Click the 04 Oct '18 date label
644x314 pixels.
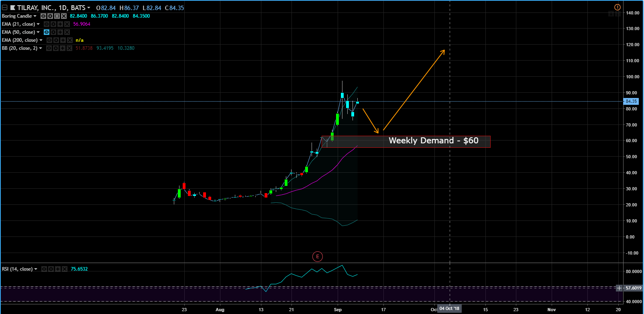coord(449,308)
